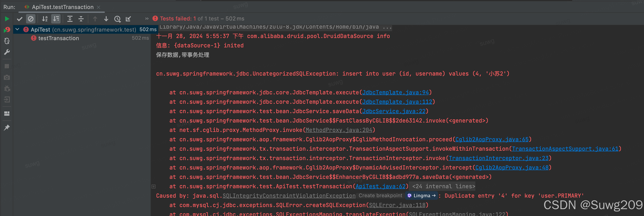Image resolution: width=644 pixels, height=216 pixels.
Task: Toggle auto-test rerun icon
Action: pyautogui.click(x=7, y=41)
